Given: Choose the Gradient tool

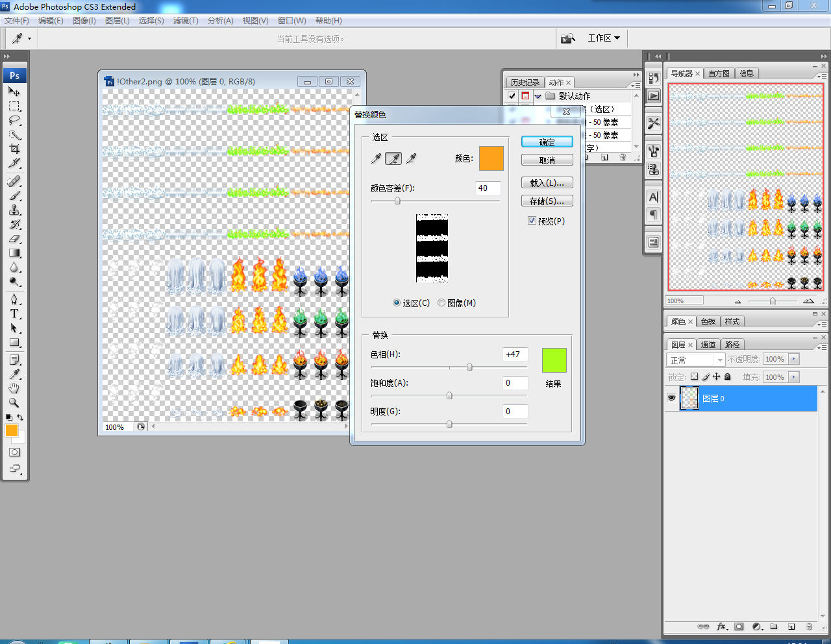Looking at the screenshot, I should pyautogui.click(x=14, y=253).
